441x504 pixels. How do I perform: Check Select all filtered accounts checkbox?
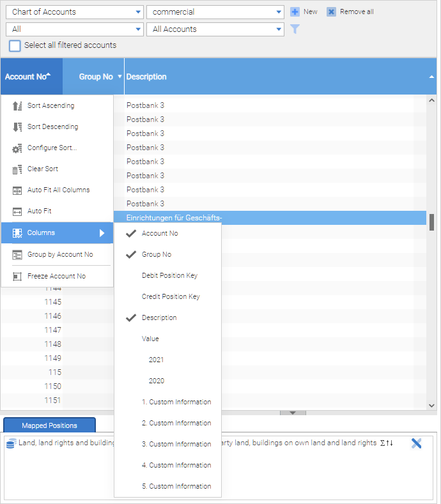pos(15,46)
